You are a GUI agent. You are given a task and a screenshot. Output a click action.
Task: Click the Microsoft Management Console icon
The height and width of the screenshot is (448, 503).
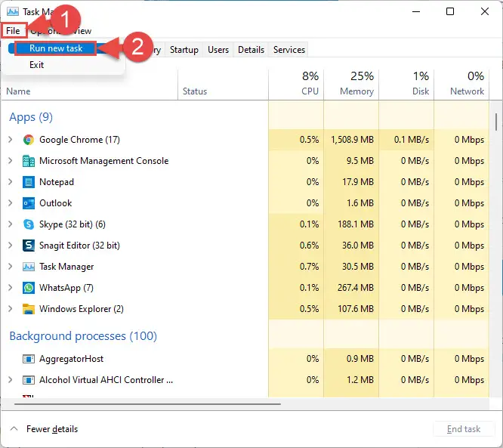pos(29,161)
